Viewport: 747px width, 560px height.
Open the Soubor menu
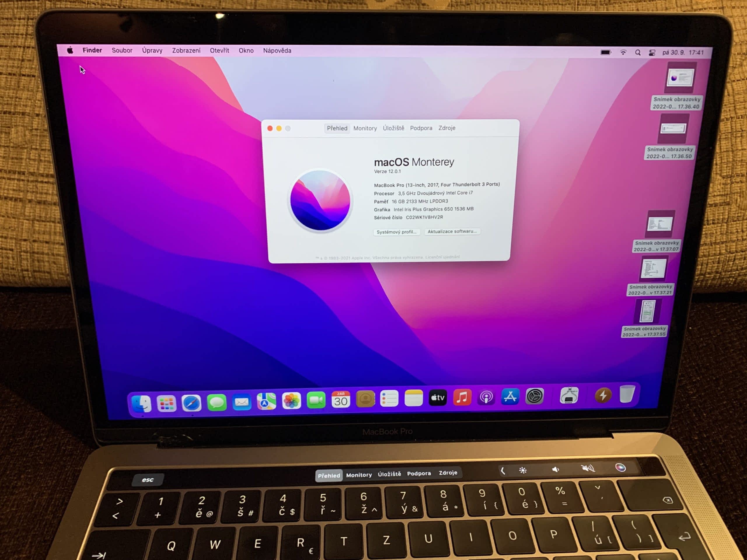(x=122, y=50)
